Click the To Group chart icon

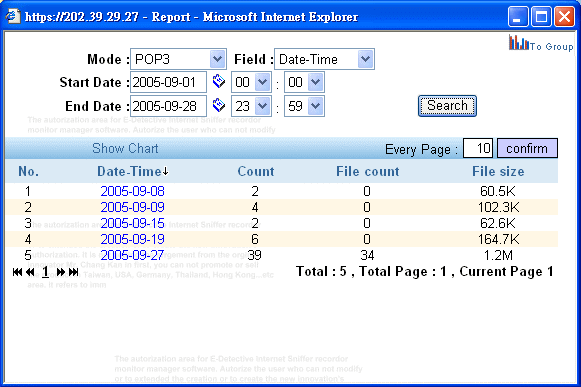coord(519,42)
